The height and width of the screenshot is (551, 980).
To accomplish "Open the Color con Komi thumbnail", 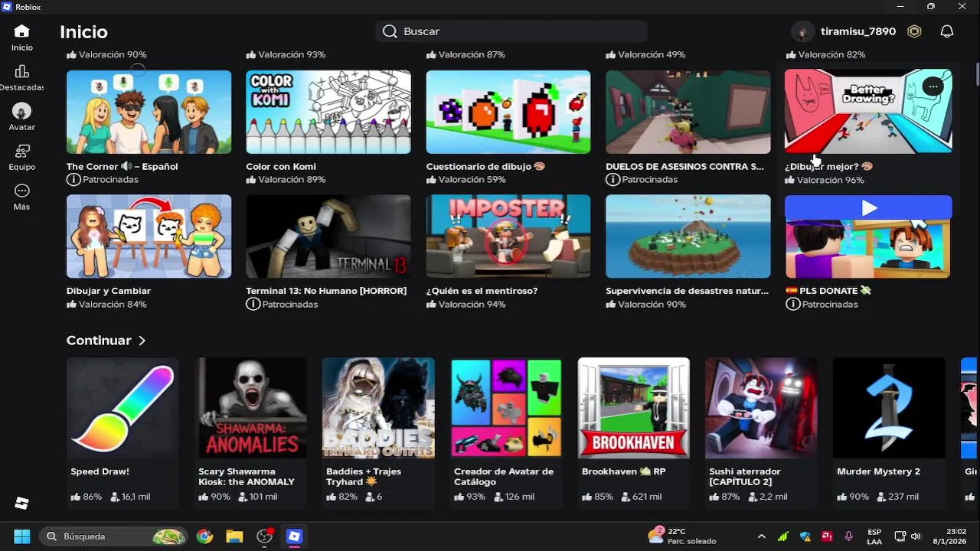I will click(x=328, y=112).
